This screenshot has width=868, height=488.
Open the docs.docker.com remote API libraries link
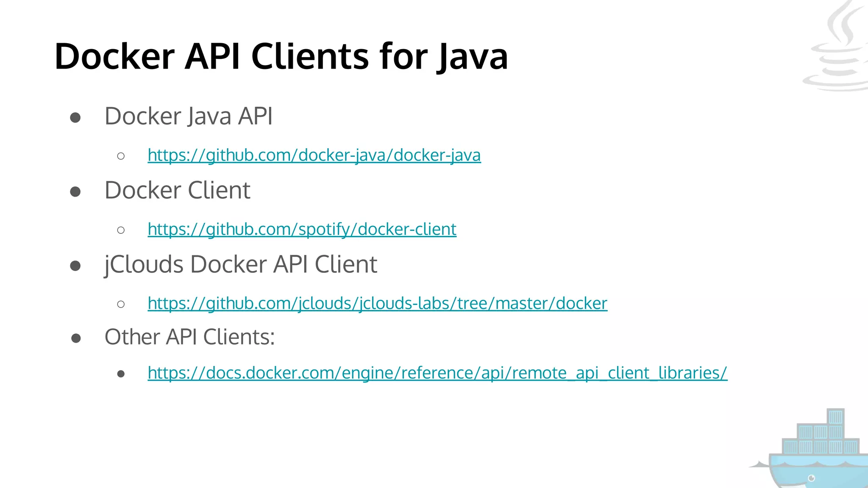coord(437,373)
